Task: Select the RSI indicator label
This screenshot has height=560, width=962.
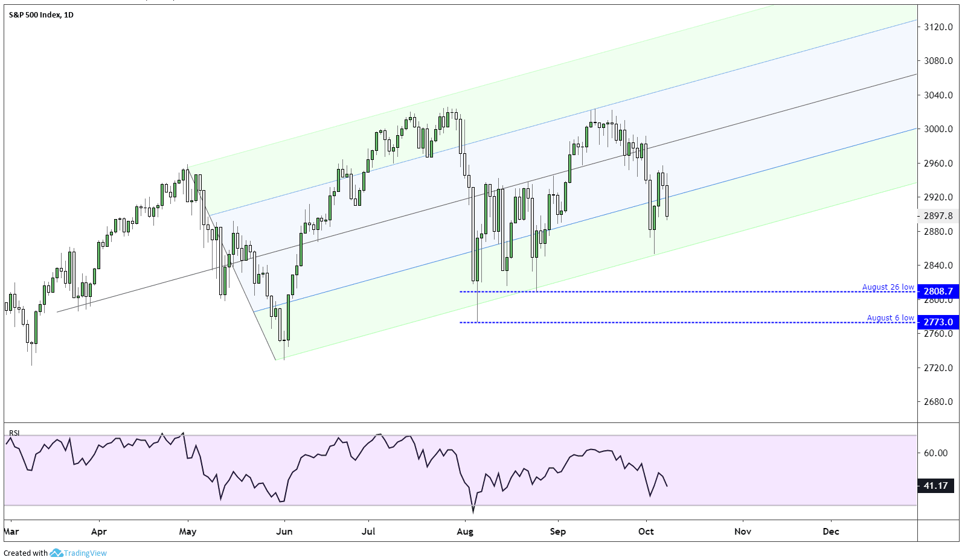Action: click(x=14, y=433)
